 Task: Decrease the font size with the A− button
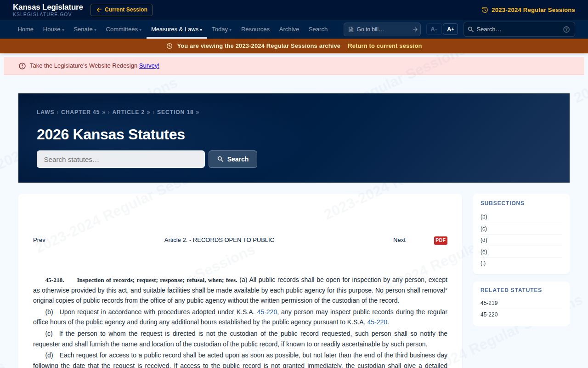pos(434,29)
